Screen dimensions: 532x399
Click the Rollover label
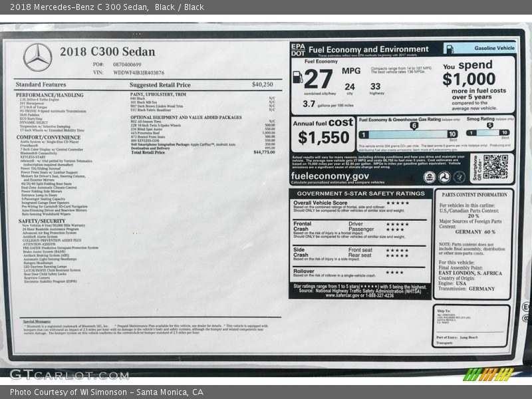tap(304, 271)
